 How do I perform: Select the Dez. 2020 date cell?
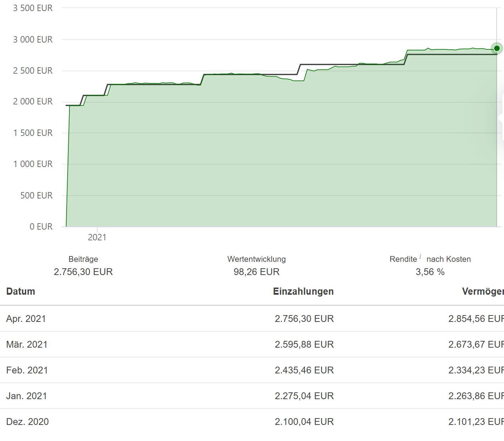[x=28, y=422]
